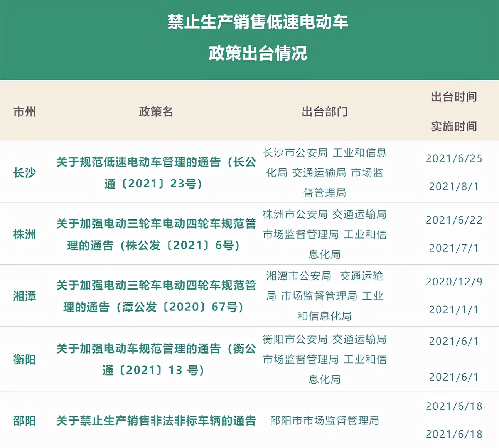Select the date 2021/1/1
Image resolution: width=499 pixels, height=448 pixels.
pos(454,310)
